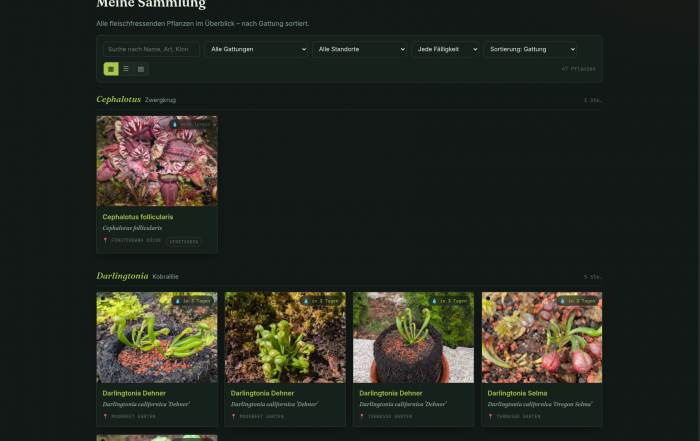Open Darlingtonia Dehner title on Terrasse Garten card

(x=391, y=393)
